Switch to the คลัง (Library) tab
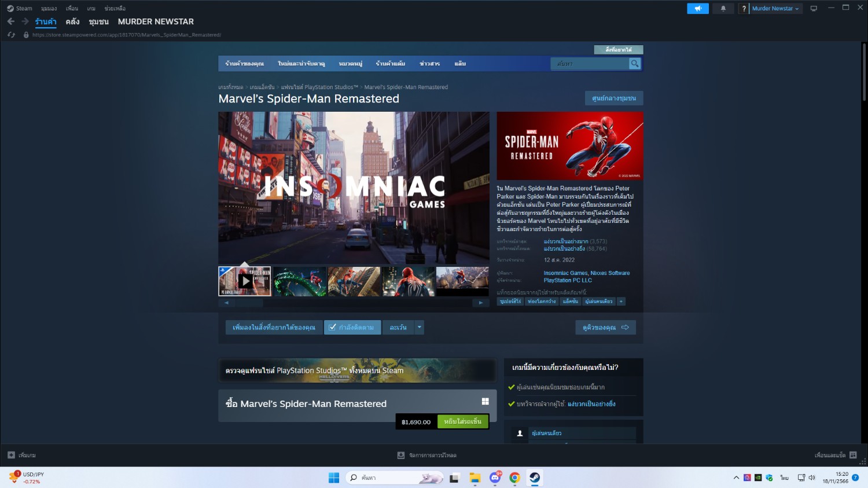The width and height of the screenshot is (868, 488). [x=73, y=21]
